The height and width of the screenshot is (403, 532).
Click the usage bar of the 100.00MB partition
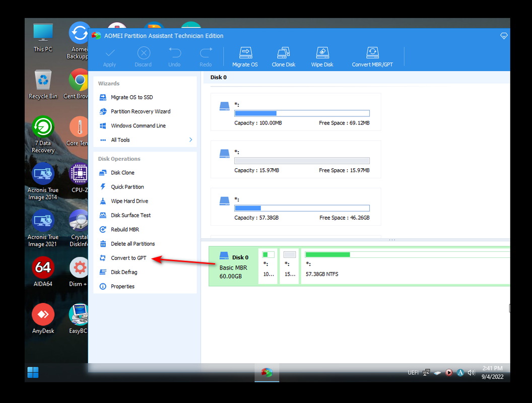click(302, 113)
